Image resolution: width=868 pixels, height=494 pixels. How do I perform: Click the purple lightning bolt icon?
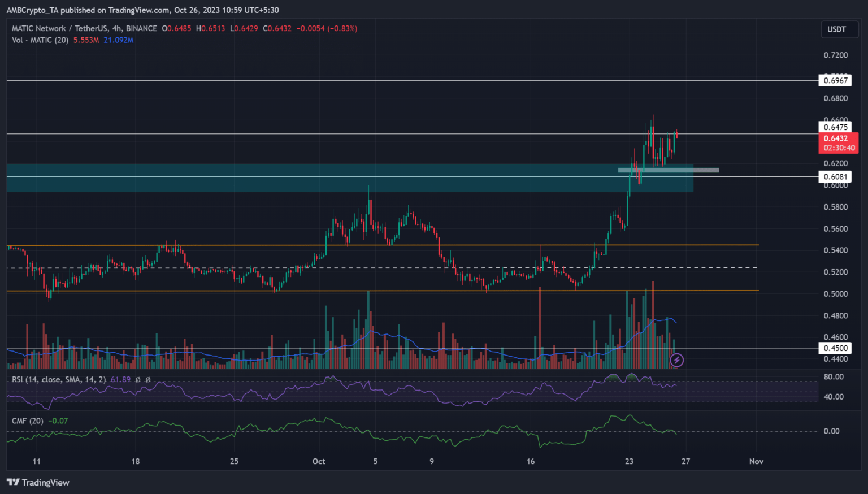click(676, 360)
